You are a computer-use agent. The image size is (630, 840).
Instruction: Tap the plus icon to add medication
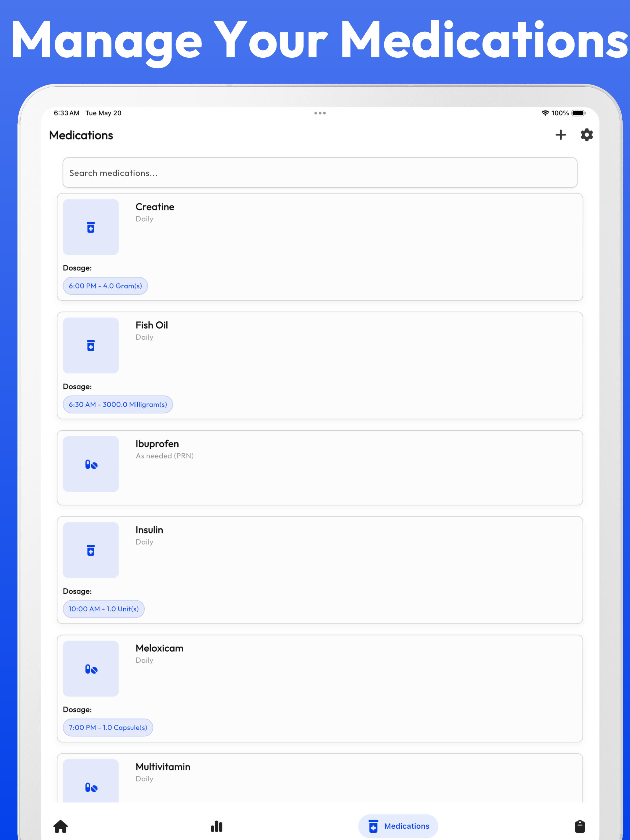560,135
